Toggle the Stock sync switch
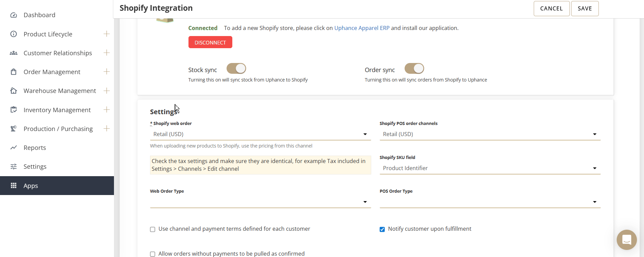Screen dimensions: 644x257 coord(236,69)
